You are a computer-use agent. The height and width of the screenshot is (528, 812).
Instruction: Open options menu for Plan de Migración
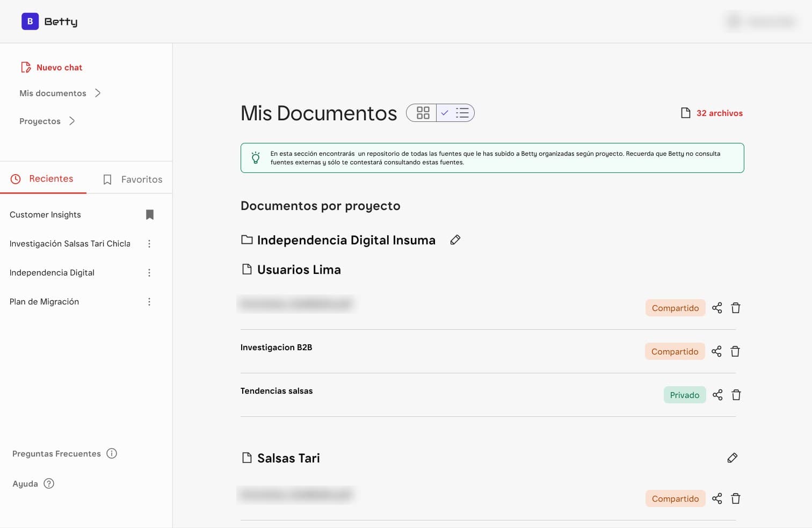coord(149,302)
